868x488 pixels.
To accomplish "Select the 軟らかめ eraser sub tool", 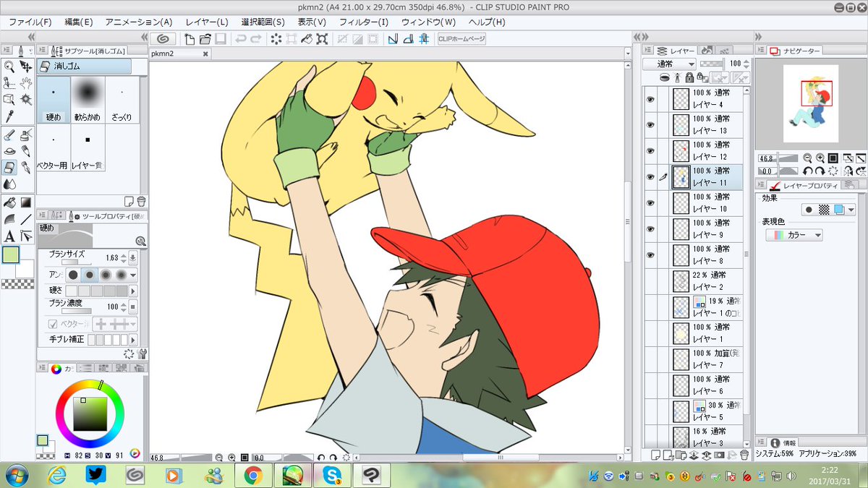I will point(88,100).
